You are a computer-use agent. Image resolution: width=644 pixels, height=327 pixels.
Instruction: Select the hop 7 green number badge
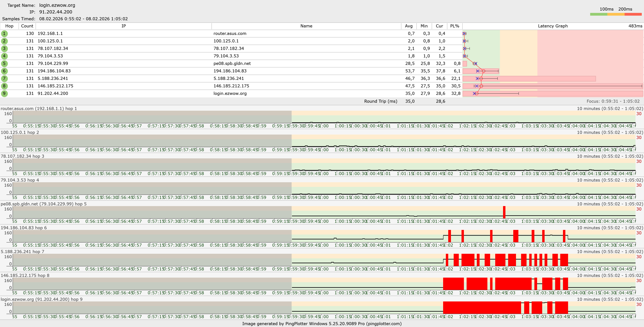click(4, 79)
